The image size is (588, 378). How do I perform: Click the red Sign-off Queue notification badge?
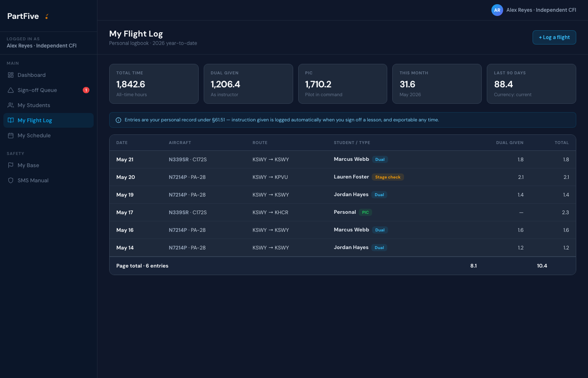point(86,90)
